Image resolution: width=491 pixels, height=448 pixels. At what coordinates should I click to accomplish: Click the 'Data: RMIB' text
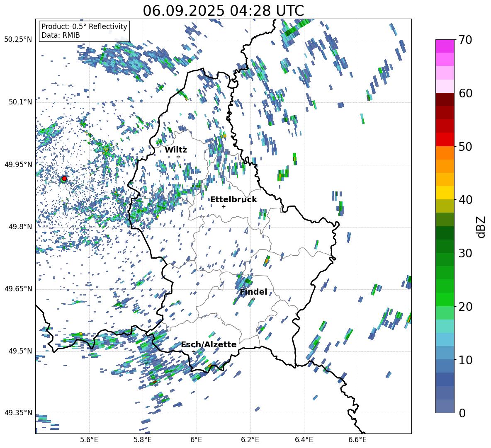[61, 35]
